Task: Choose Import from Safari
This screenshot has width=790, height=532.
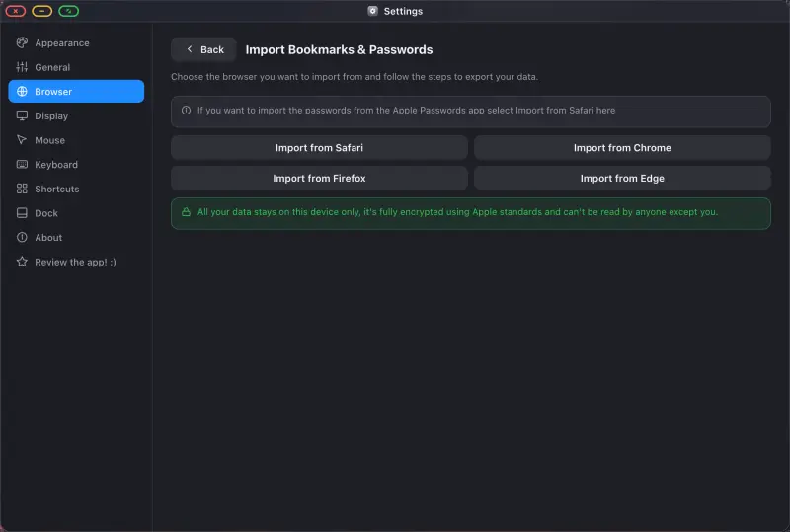Action: point(319,148)
